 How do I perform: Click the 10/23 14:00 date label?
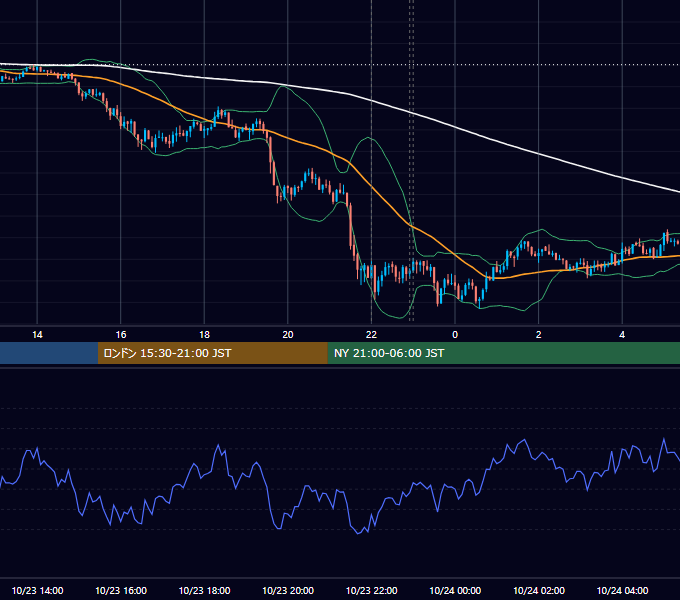(37, 590)
